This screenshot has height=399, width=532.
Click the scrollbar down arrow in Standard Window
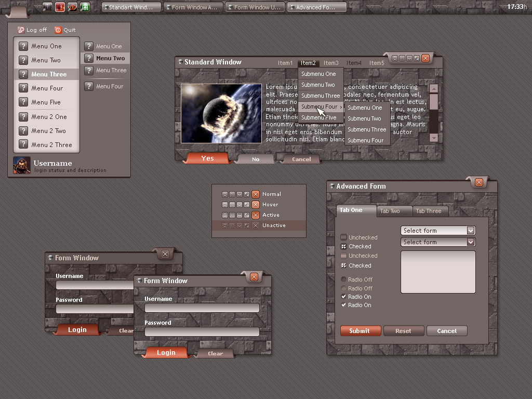(434, 138)
